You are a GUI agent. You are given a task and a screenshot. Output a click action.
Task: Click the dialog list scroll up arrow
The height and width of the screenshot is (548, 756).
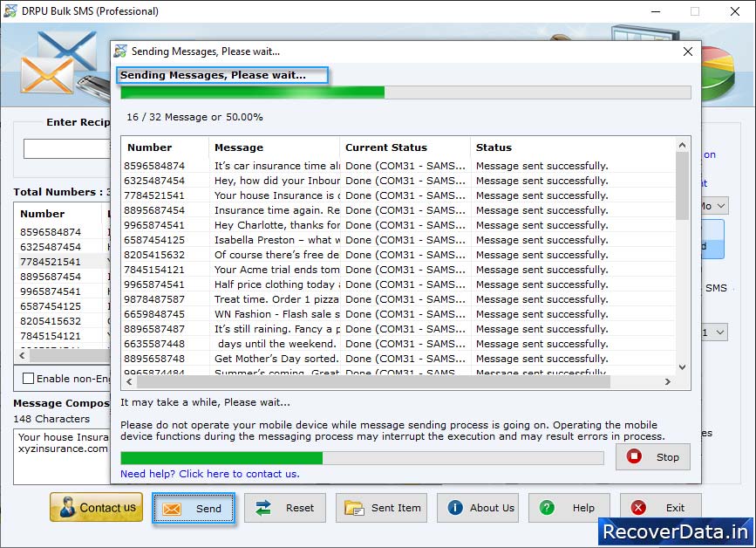[682, 145]
